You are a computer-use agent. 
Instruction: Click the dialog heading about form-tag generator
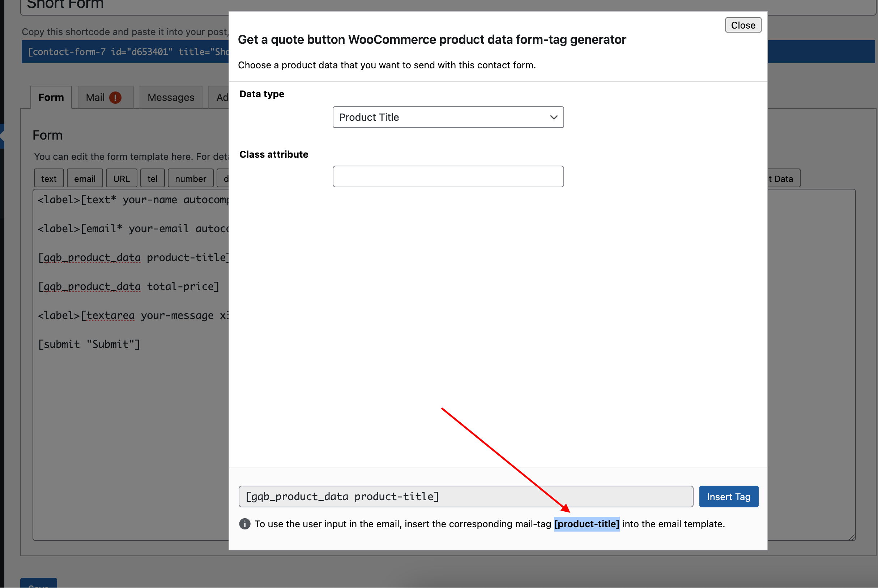tap(432, 39)
